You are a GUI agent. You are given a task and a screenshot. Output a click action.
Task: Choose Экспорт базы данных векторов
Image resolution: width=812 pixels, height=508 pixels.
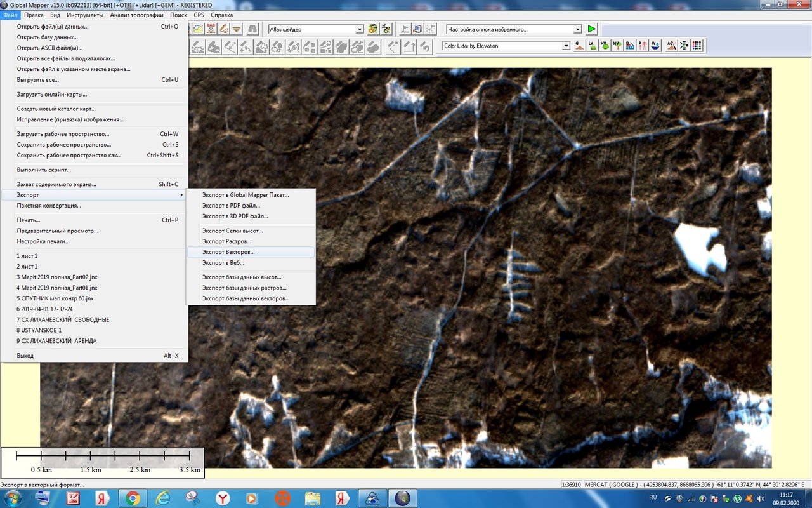(x=251, y=298)
